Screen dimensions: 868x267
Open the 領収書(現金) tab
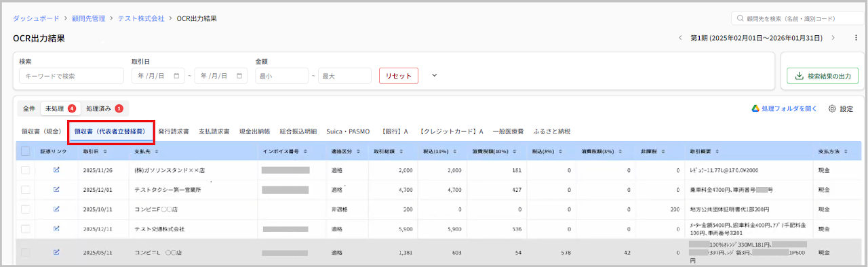(42, 131)
